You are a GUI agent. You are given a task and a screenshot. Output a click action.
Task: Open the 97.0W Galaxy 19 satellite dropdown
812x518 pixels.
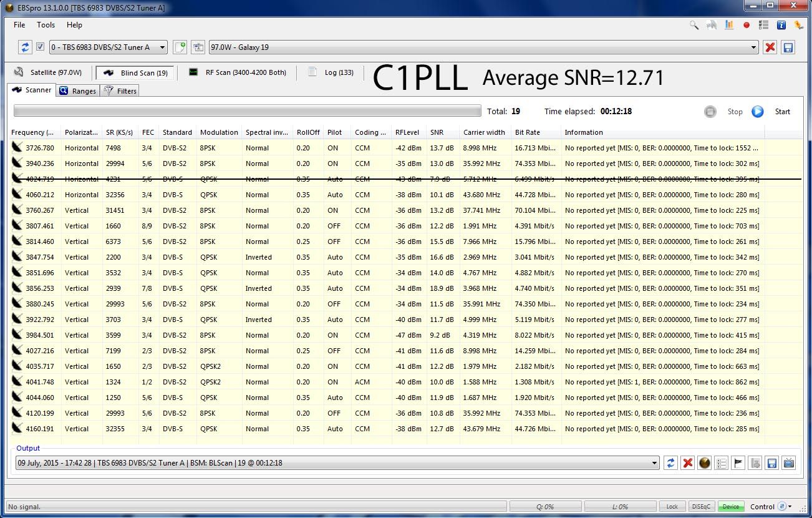click(753, 47)
